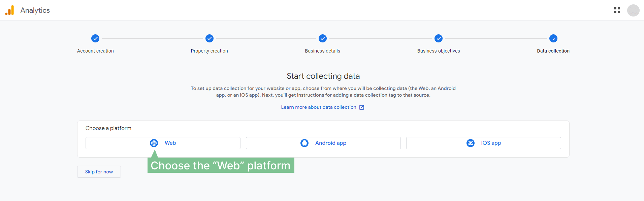The height and width of the screenshot is (201, 644).
Task: Open the Google apps grid icon
Action: click(617, 10)
